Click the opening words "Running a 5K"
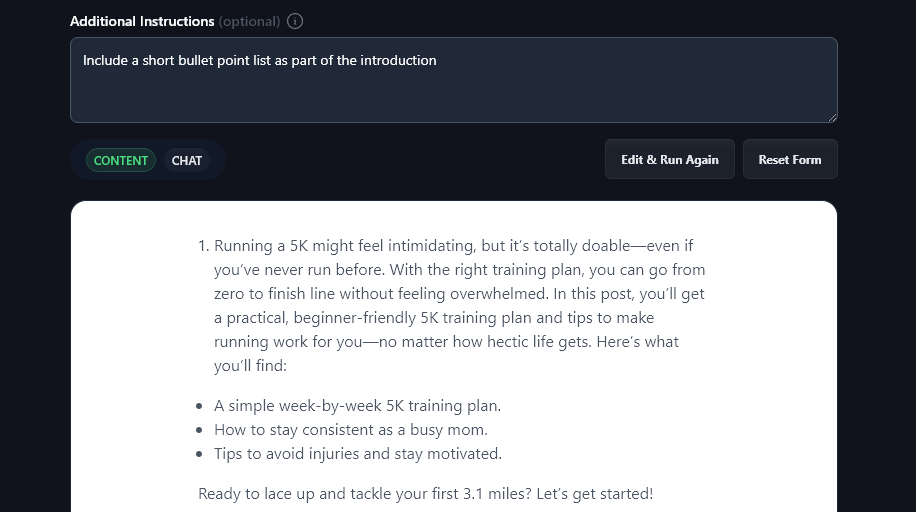916x512 pixels. click(x=259, y=246)
